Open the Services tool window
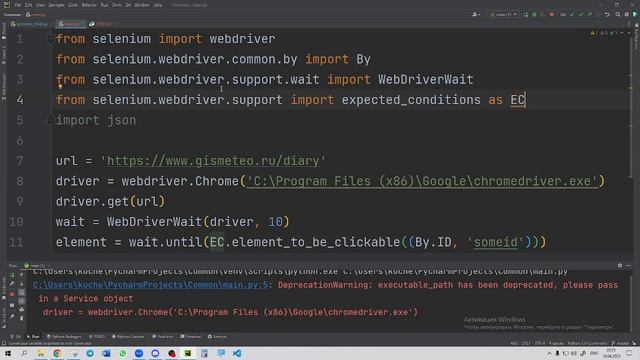 coord(217,337)
